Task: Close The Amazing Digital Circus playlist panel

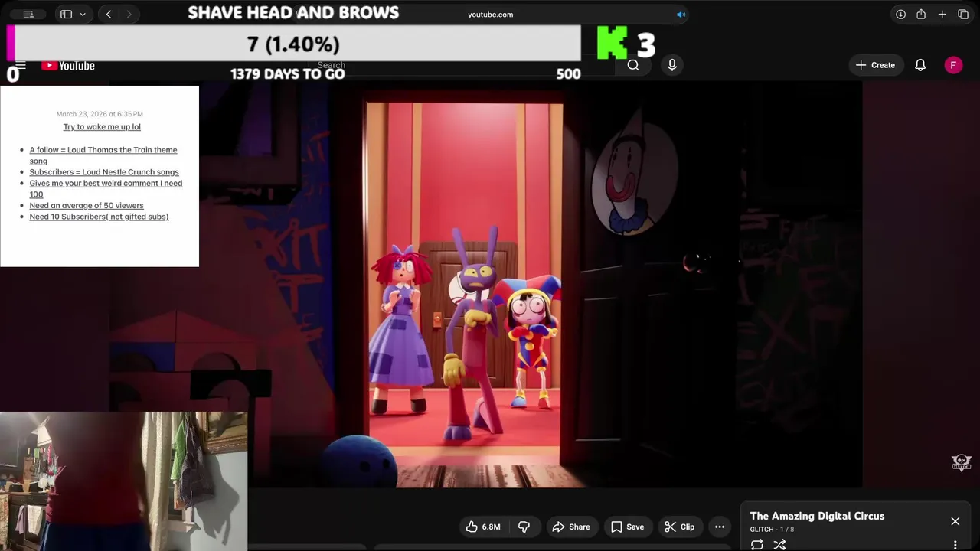Action: pos(955,521)
